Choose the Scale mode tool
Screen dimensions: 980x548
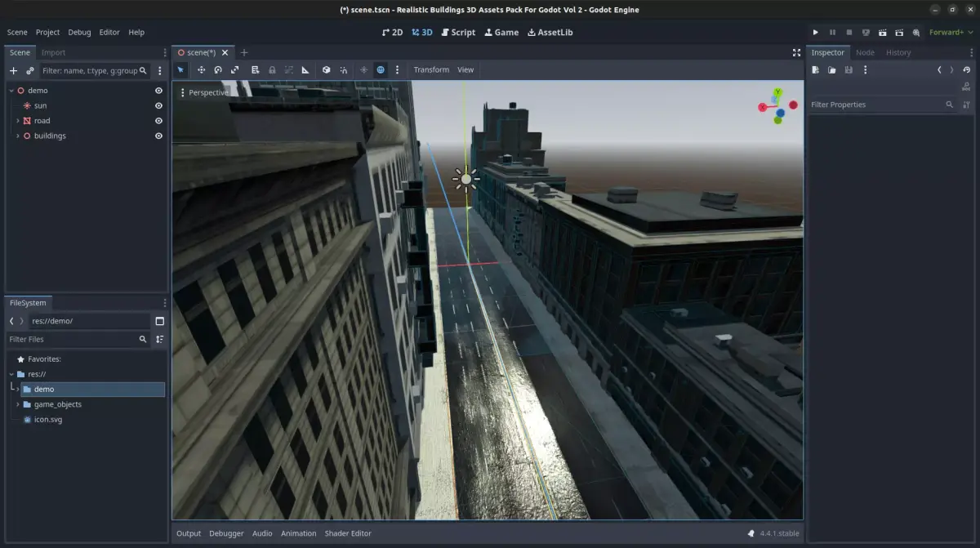(234, 69)
